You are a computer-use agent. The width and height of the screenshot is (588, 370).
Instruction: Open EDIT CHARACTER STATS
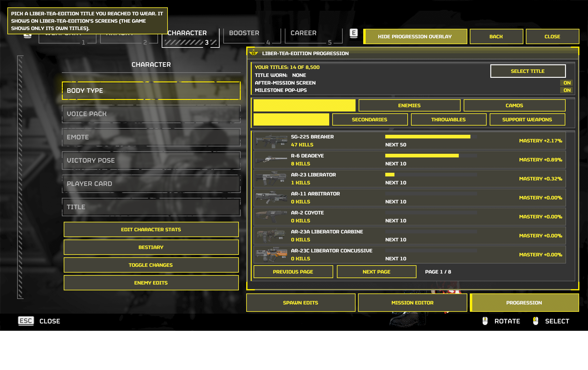pos(151,229)
